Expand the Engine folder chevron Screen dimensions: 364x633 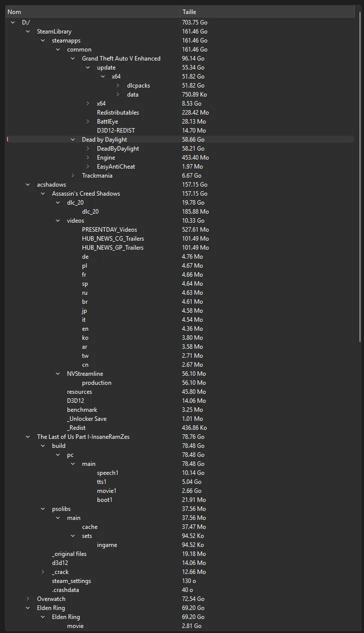click(88, 158)
